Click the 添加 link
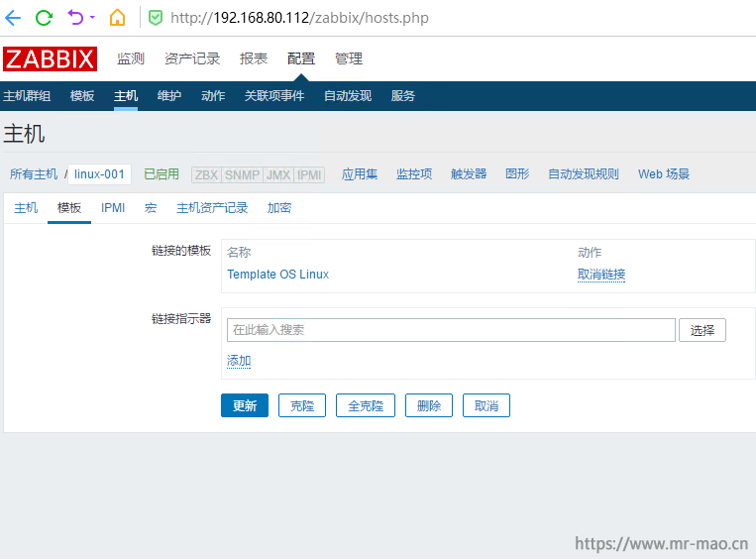Viewport: 756px width, 559px height. point(239,361)
